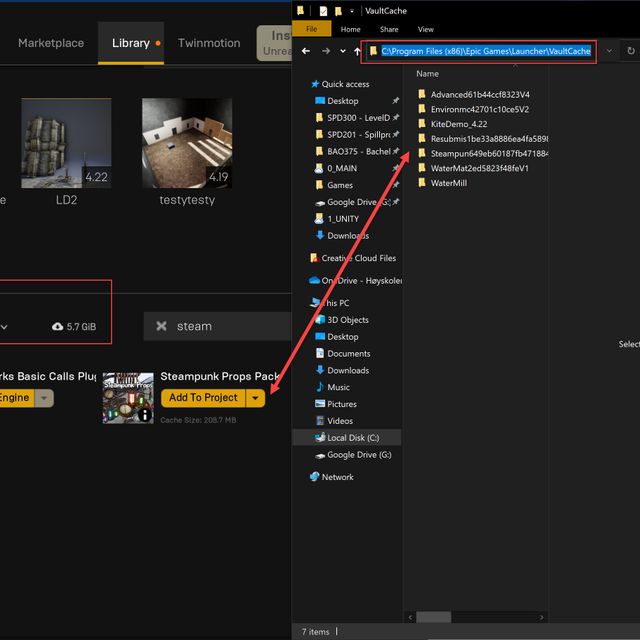Open 1_UNITY folder

[x=343, y=219]
